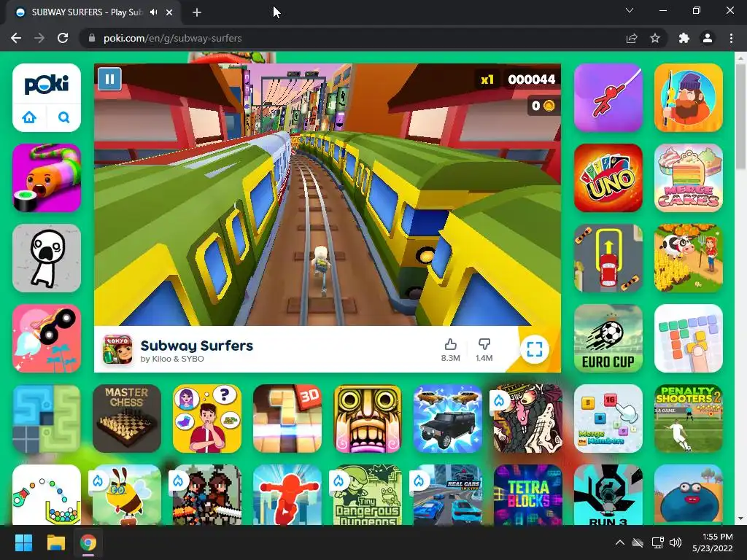
Task: Open Penalty Shooters 2 game
Action: (x=689, y=418)
